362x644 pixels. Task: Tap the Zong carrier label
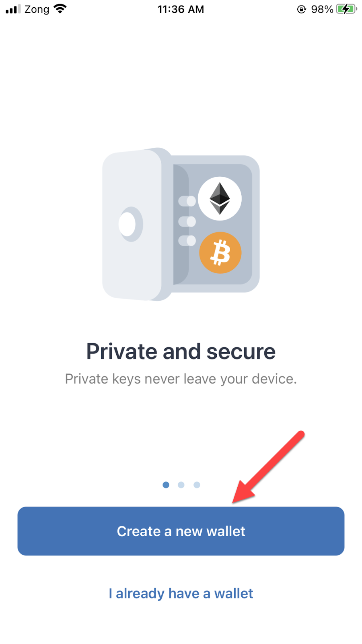tap(37, 9)
